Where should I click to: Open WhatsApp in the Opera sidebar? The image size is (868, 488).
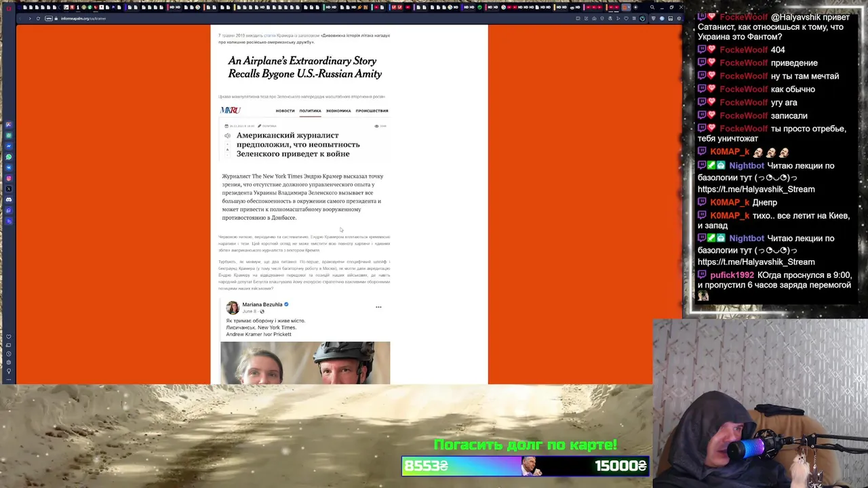pos(9,157)
